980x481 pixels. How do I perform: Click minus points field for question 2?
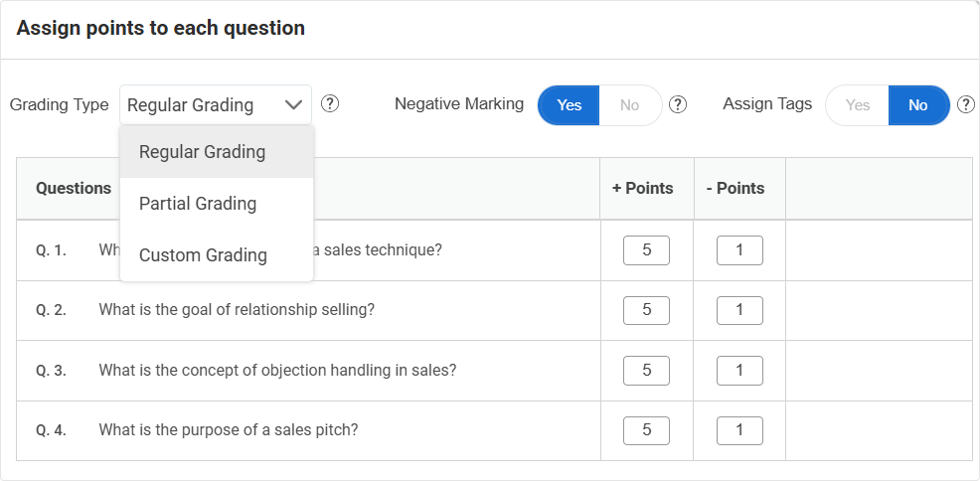[x=739, y=310]
